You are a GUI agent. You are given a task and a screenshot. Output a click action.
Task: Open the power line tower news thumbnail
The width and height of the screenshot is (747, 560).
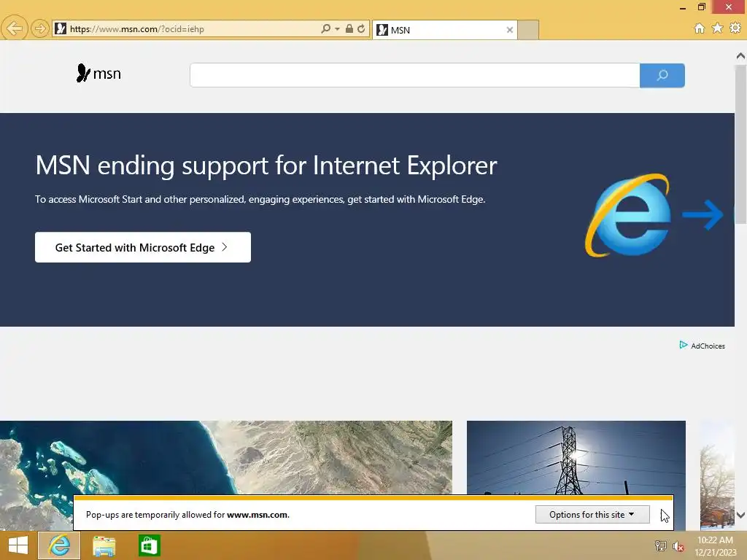pos(576,457)
